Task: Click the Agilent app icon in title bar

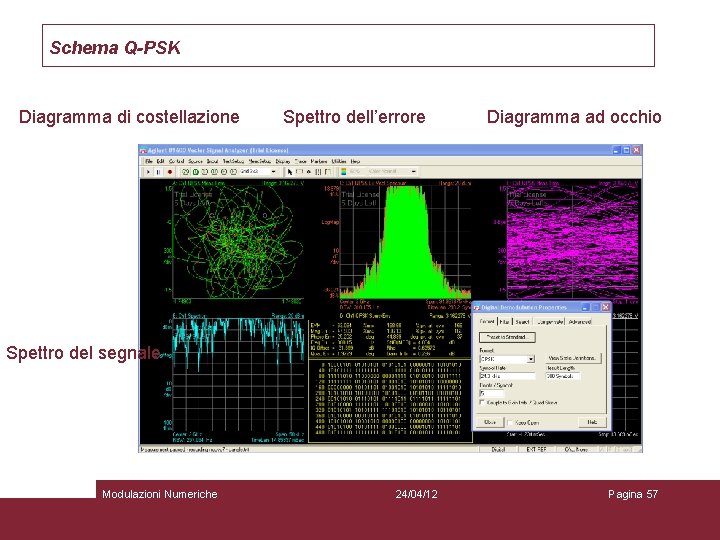Action: coord(143,150)
